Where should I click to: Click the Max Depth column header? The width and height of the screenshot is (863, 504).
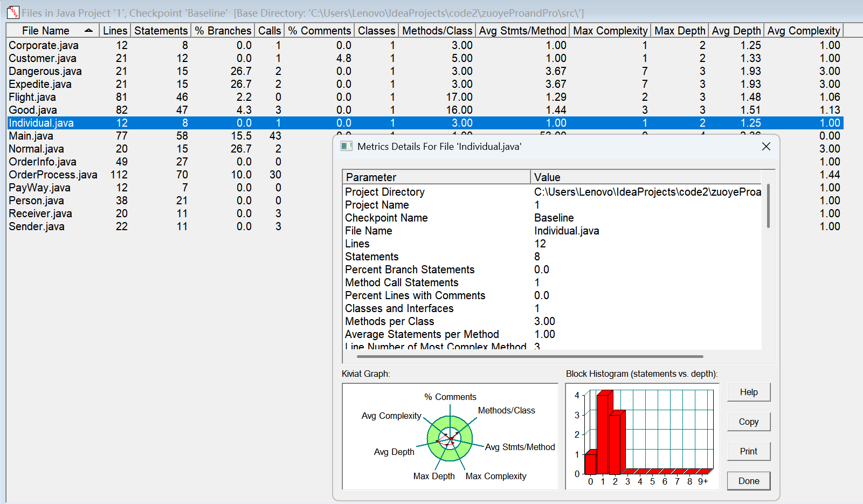click(x=680, y=31)
